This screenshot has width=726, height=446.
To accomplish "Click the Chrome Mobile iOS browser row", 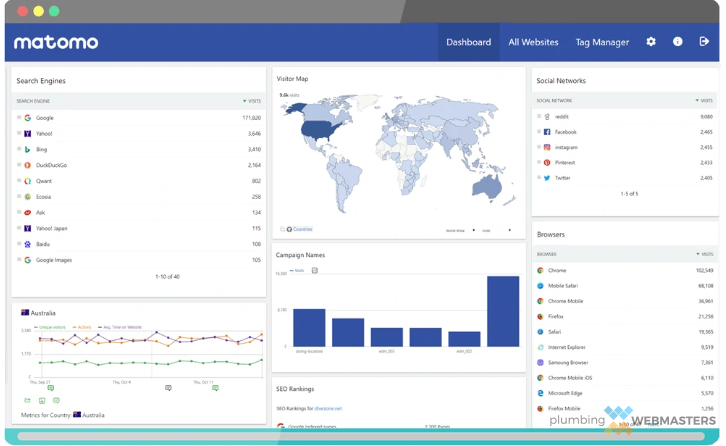I will pos(625,378).
